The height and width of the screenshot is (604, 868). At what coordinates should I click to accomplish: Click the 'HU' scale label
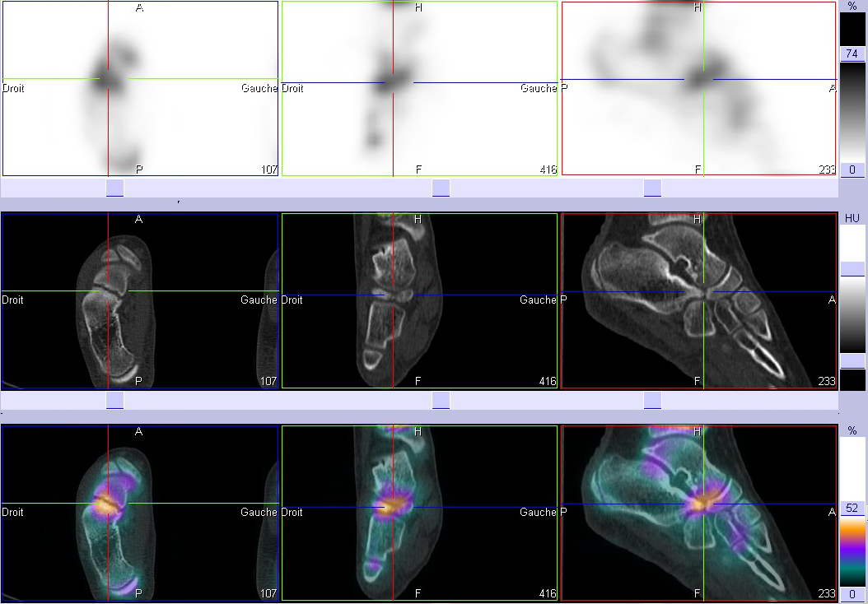(x=852, y=219)
